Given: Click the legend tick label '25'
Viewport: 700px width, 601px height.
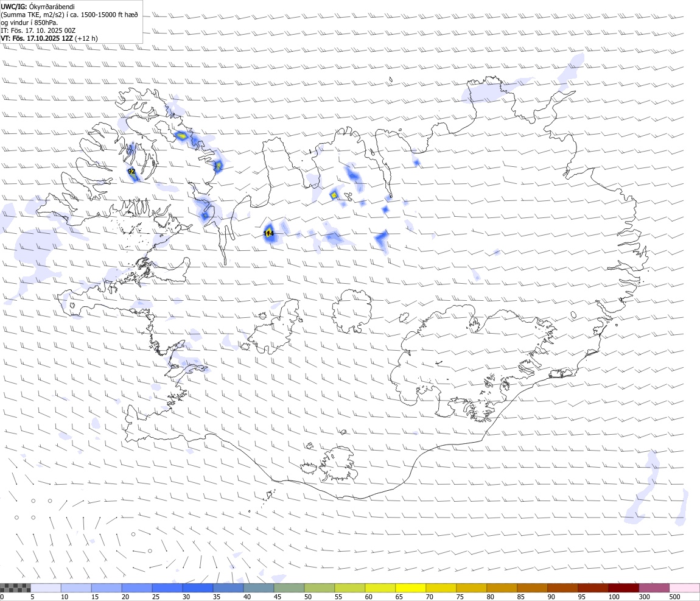Looking at the screenshot, I should coord(156,597).
